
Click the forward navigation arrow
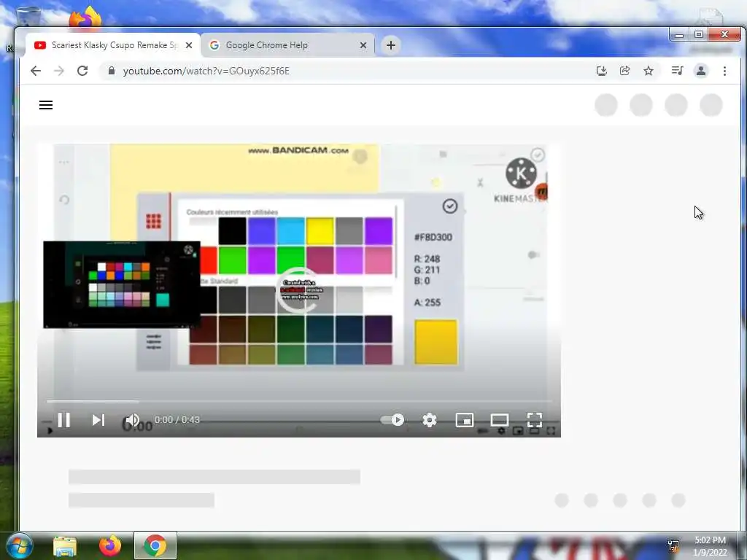click(58, 71)
